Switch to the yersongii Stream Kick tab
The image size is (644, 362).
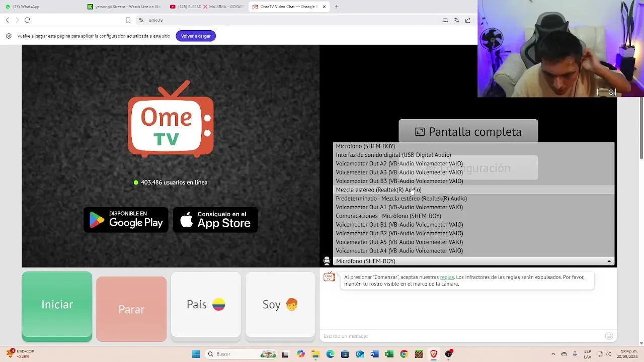[124, 7]
